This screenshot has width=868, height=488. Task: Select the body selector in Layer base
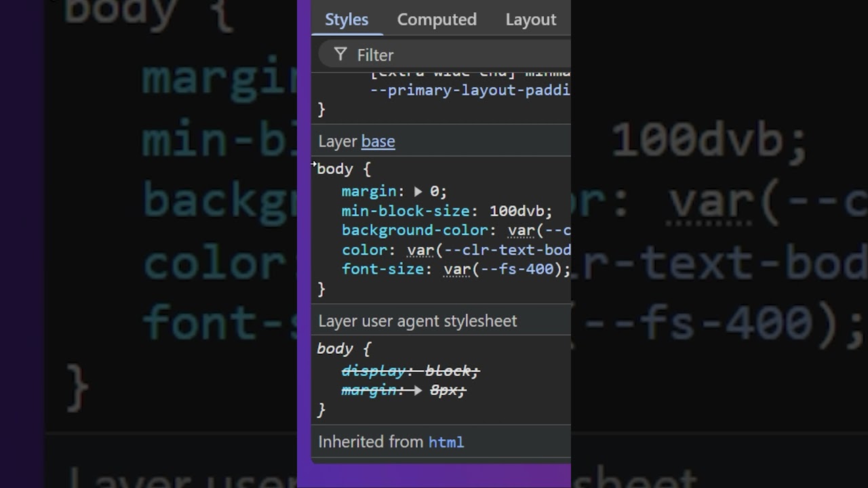[x=335, y=169]
